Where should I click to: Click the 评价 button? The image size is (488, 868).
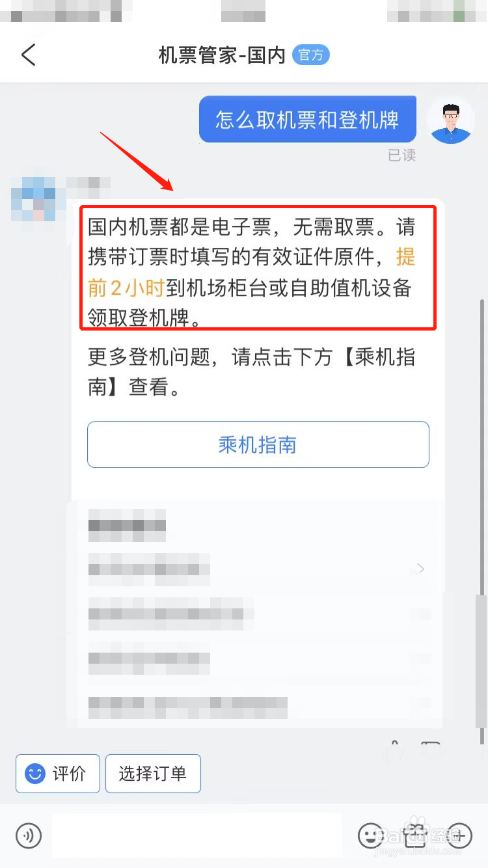[58, 774]
